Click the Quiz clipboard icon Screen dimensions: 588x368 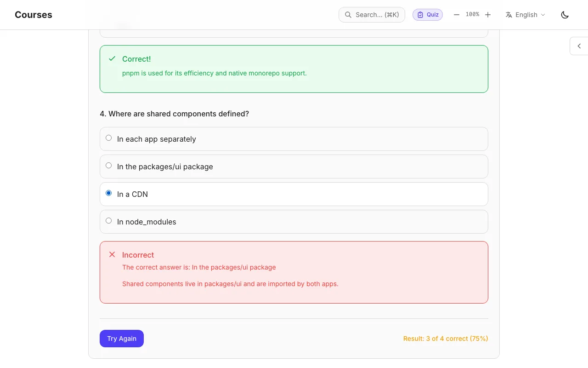[x=420, y=15]
